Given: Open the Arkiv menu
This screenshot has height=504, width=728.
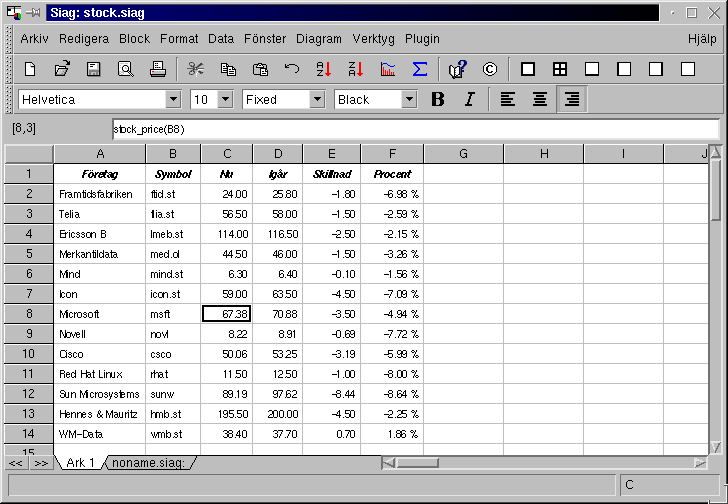Looking at the screenshot, I should 34,39.
